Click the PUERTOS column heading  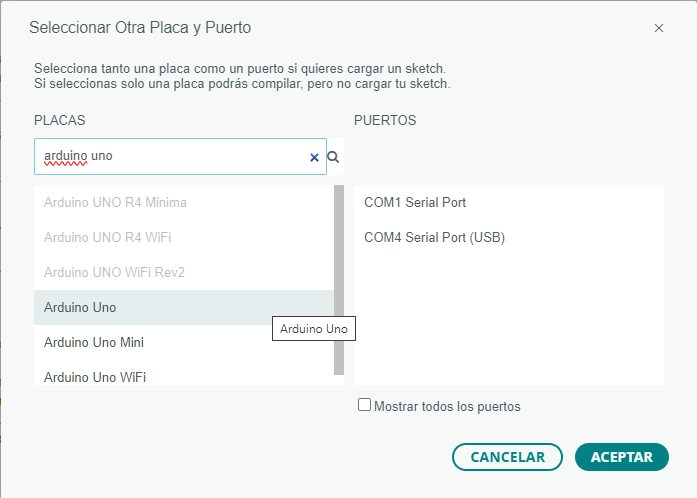pyautogui.click(x=385, y=120)
